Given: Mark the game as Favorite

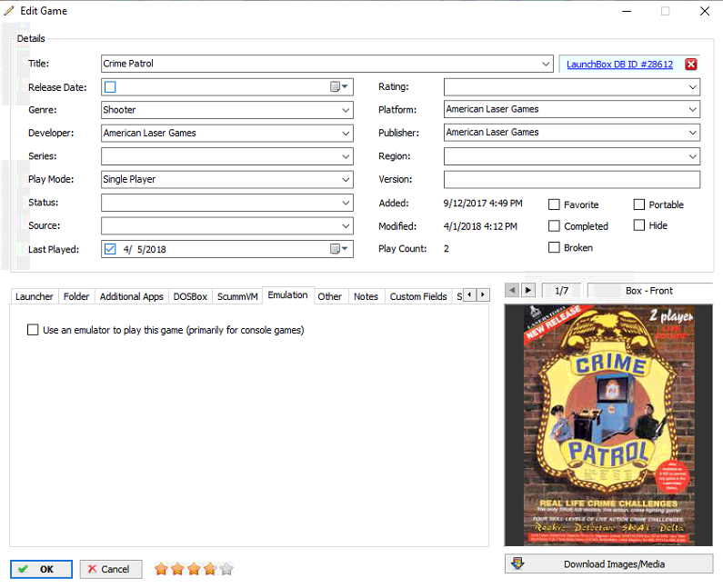Looking at the screenshot, I should [554, 204].
